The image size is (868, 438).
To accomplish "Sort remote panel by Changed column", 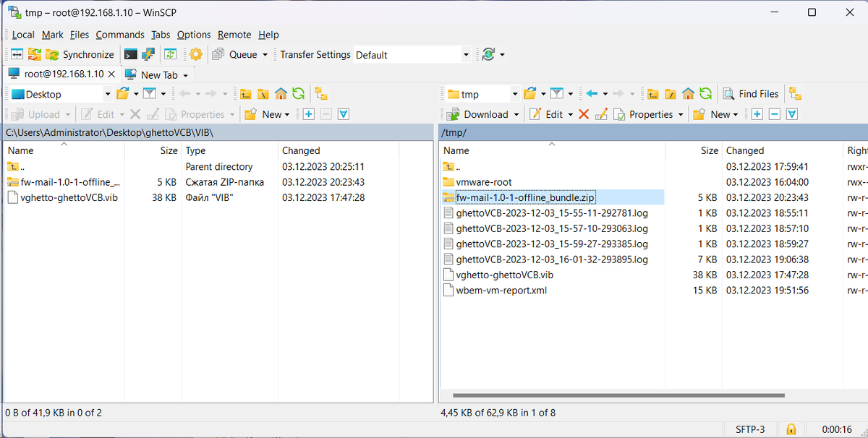I will coord(782,150).
